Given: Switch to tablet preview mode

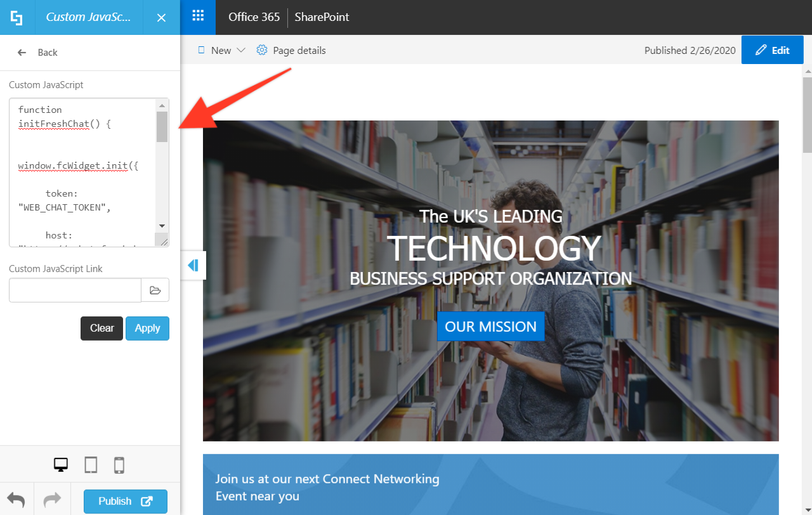Looking at the screenshot, I should (x=91, y=466).
